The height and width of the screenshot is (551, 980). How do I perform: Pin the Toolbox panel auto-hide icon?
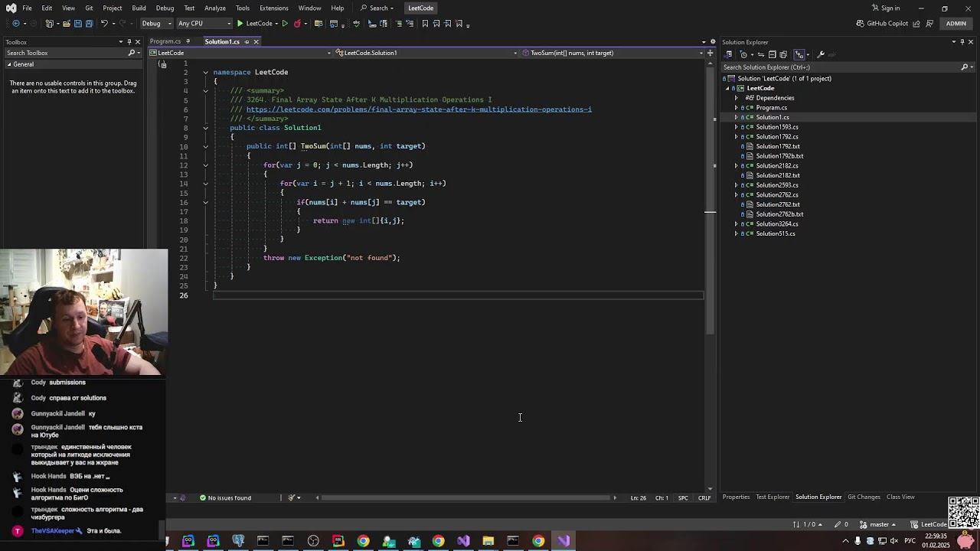click(129, 42)
